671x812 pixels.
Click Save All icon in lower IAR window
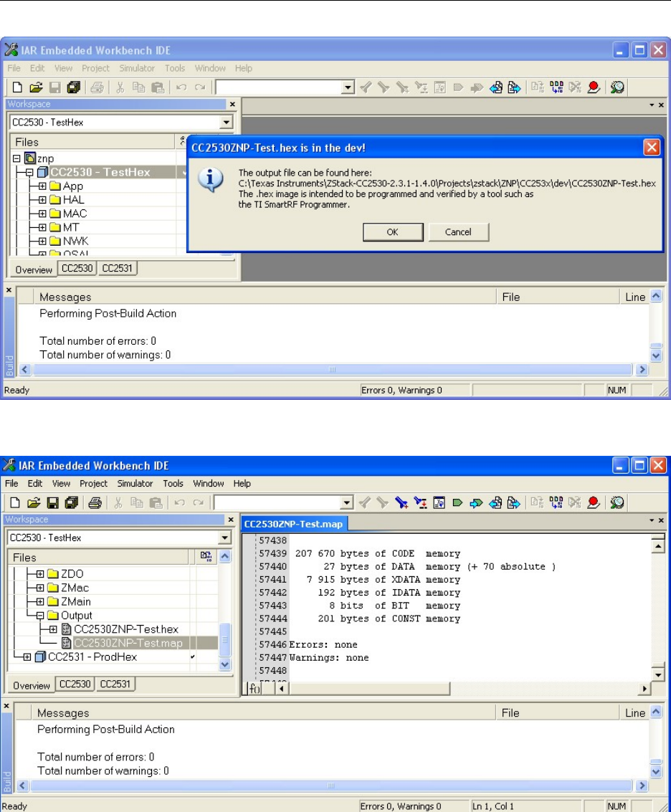tap(72, 502)
